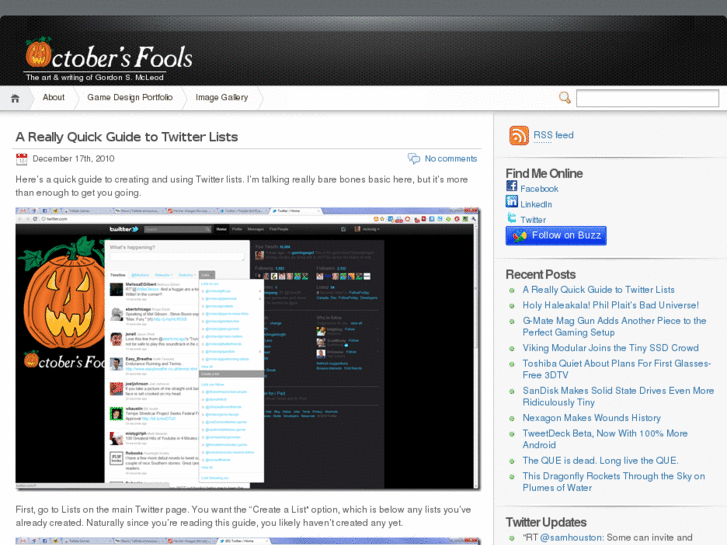Click the Follow on Buzz button

(x=556, y=236)
